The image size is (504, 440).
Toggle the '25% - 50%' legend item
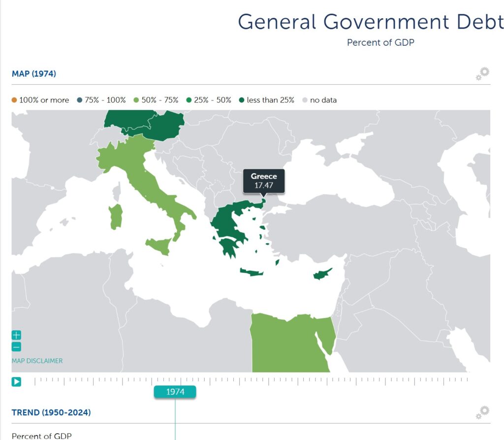208,100
